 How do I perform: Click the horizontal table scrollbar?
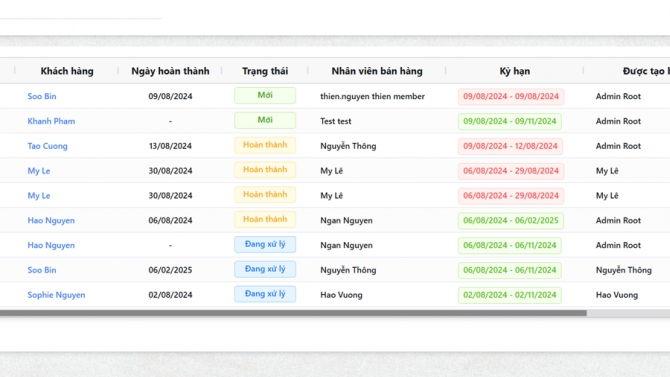(x=293, y=313)
